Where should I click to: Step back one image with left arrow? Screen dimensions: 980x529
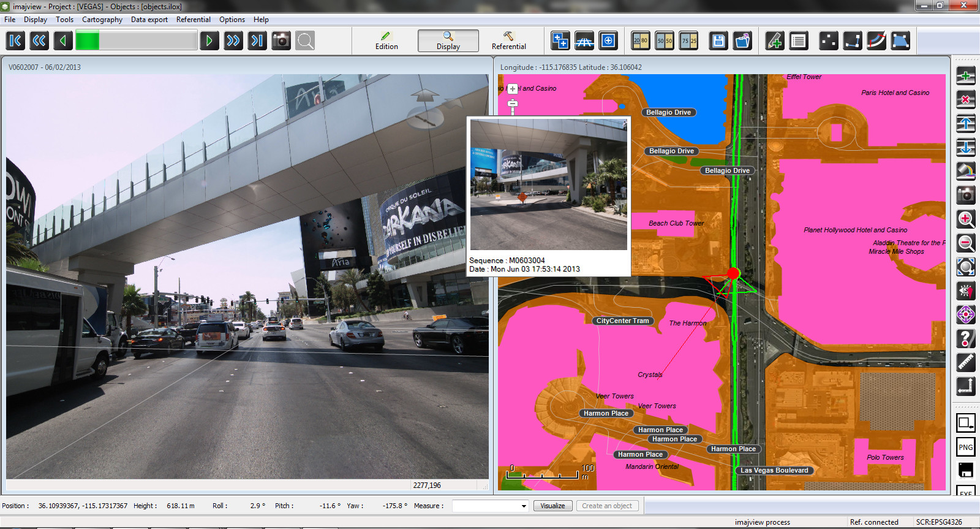pos(63,41)
